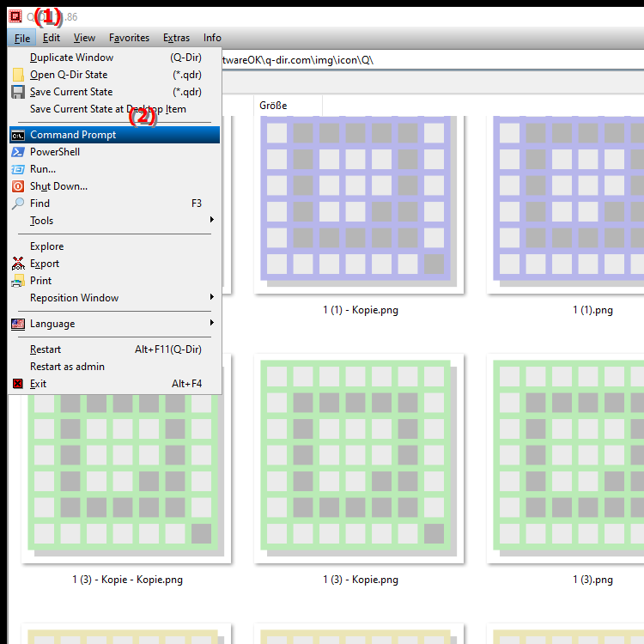Choose Restart as admin entry
The height and width of the screenshot is (644, 644).
pyautogui.click(x=114, y=367)
